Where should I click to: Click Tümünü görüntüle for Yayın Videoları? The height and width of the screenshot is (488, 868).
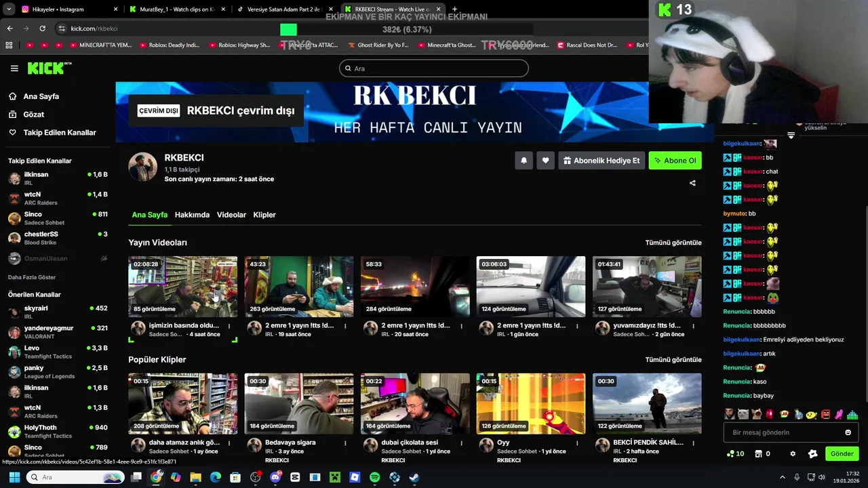pos(673,243)
